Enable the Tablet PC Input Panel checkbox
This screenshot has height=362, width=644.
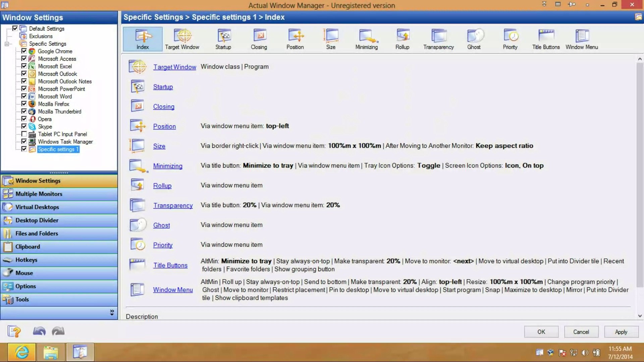tap(24, 134)
